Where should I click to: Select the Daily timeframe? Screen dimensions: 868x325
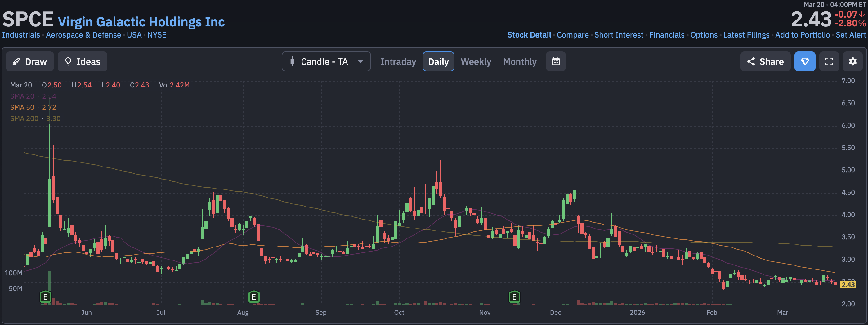point(438,62)
